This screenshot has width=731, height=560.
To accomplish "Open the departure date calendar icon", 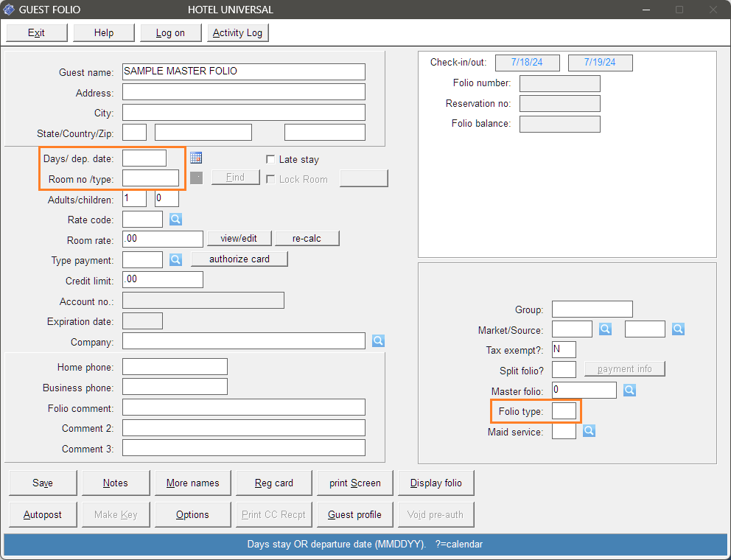I will [196, 158].
